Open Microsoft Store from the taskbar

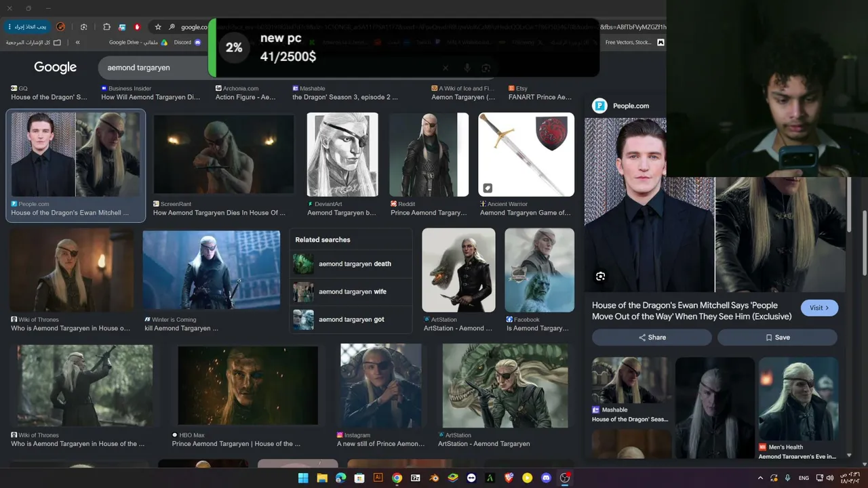tap(359, 478)
